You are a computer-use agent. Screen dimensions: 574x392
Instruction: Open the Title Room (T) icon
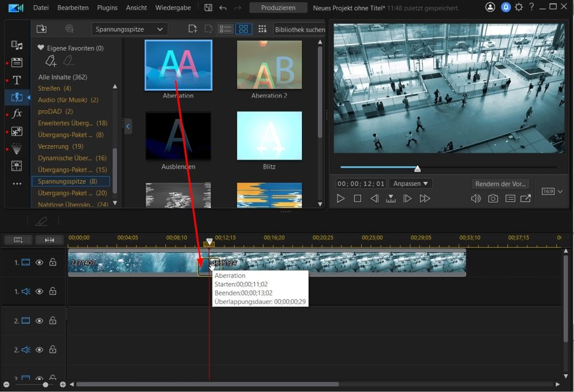coord(17,80)
